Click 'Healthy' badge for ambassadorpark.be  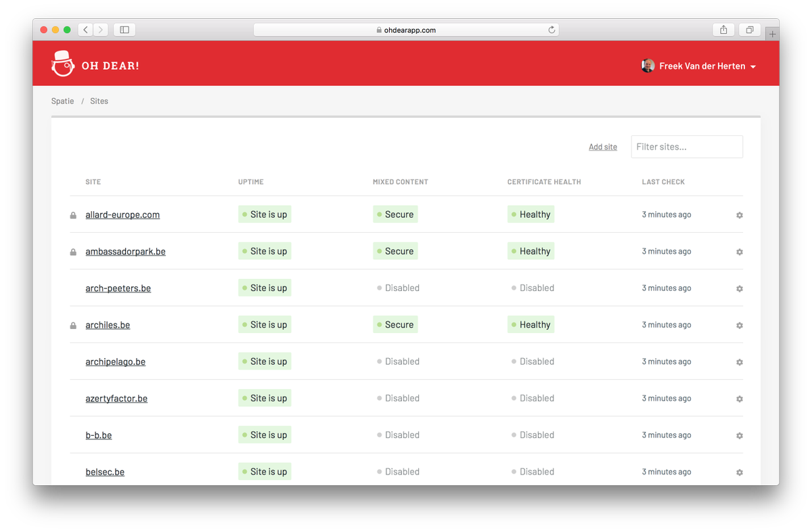531,251
